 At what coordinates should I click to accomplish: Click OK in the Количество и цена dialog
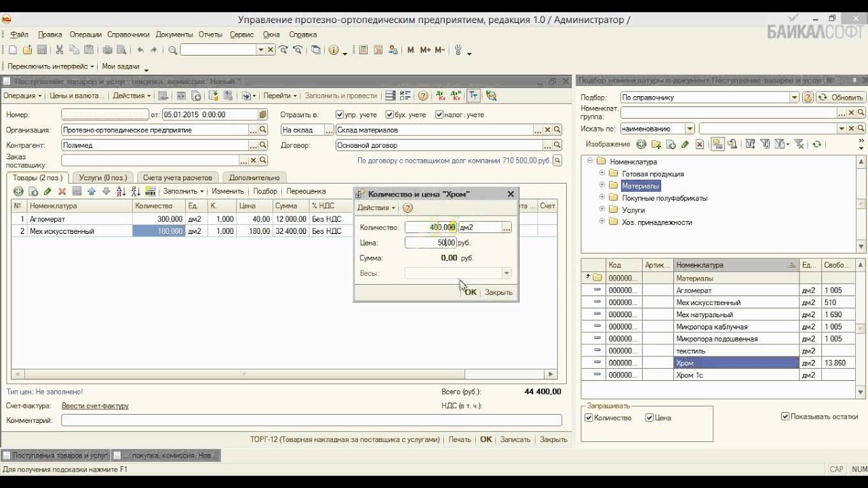(471, 292)
